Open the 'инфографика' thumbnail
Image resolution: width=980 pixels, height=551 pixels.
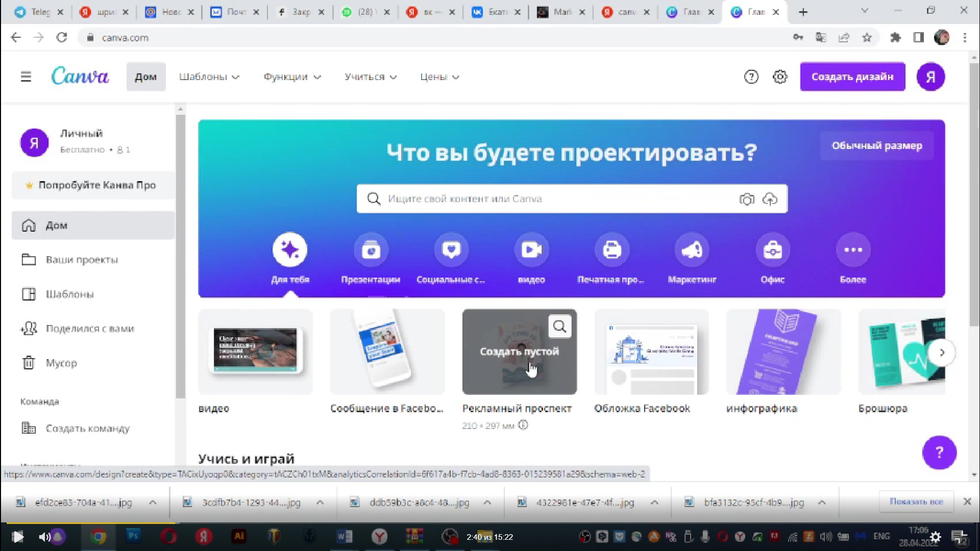783,352
